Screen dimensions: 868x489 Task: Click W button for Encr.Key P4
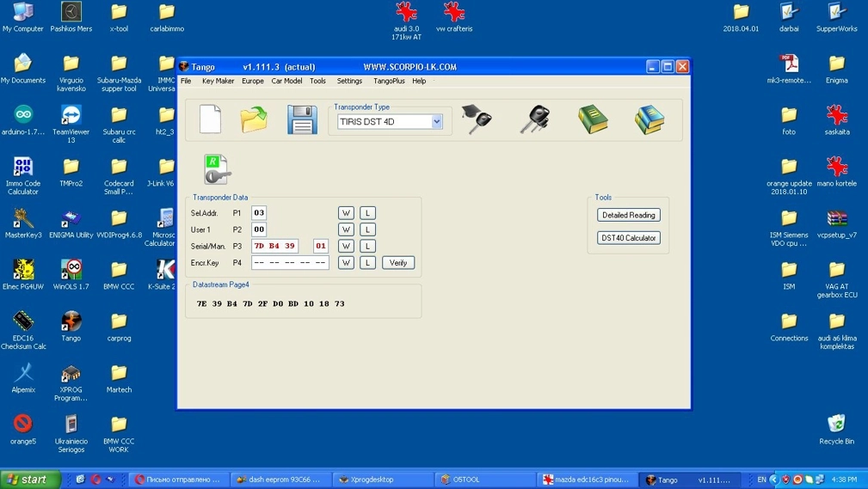click(x=346, y=263)
